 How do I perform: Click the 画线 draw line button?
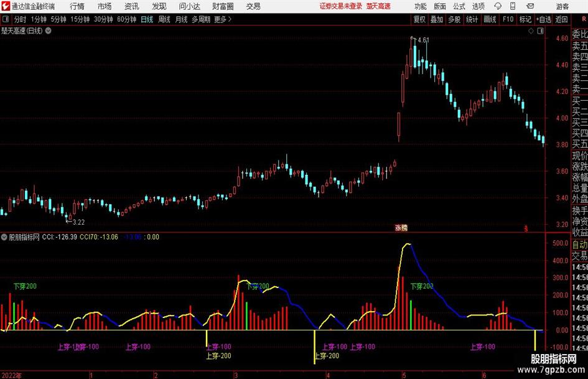pyautogui.click(x=490, y=19)
